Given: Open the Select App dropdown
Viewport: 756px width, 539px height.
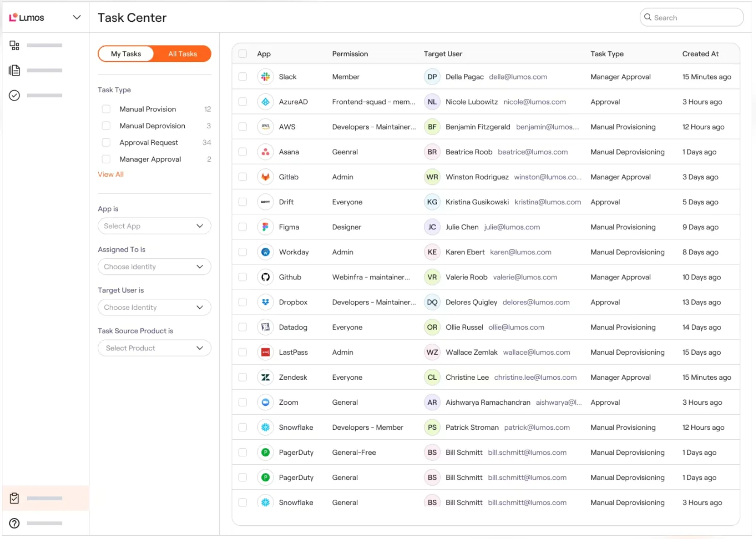Looking at the screenshot, I should point(155,226).
